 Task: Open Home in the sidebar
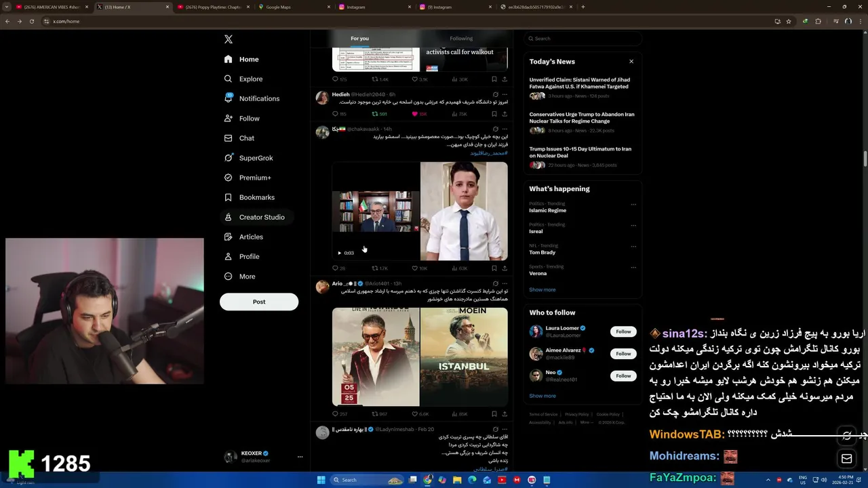(x=241, y=60)
